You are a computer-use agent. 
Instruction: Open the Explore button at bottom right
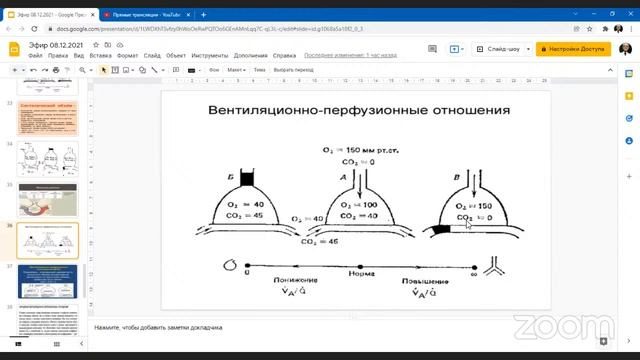(x=603, y=341)
